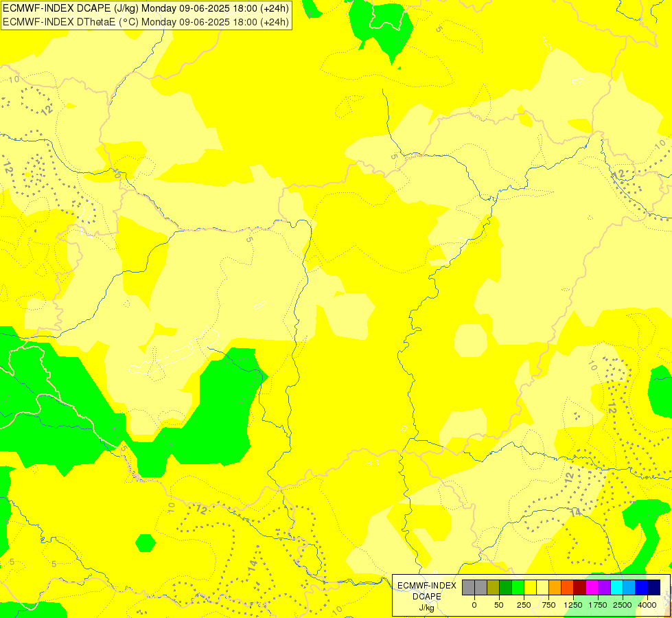Click the legend value 0
This screenshot has height=618, width=672.
point(474,605)
